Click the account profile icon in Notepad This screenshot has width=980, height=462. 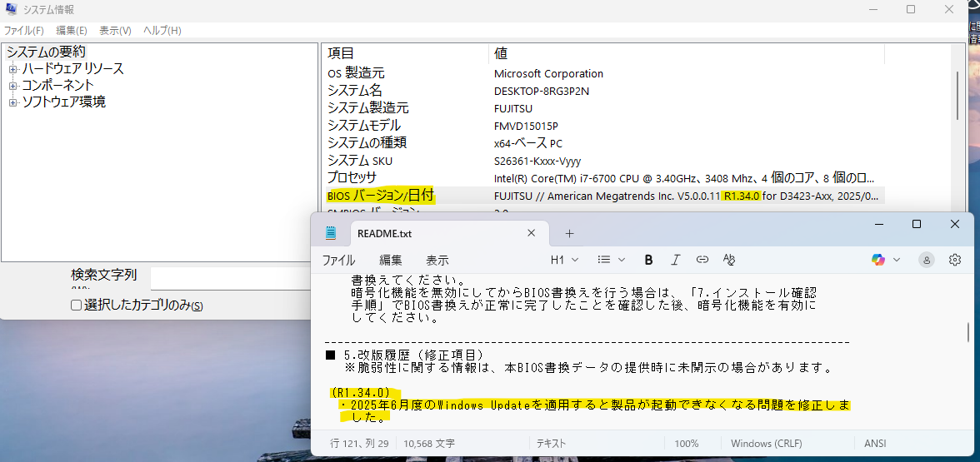tap(927, 260)
